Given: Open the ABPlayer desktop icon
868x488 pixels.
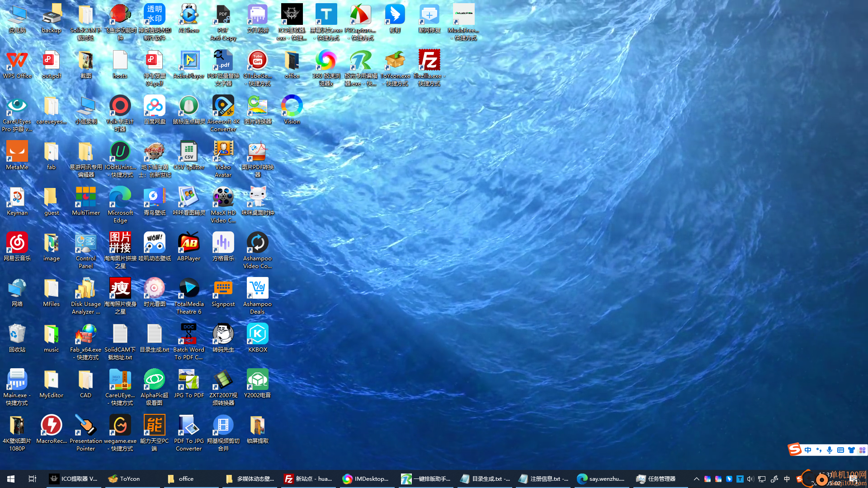Looking at the screenshot, I should pos(189,247).
